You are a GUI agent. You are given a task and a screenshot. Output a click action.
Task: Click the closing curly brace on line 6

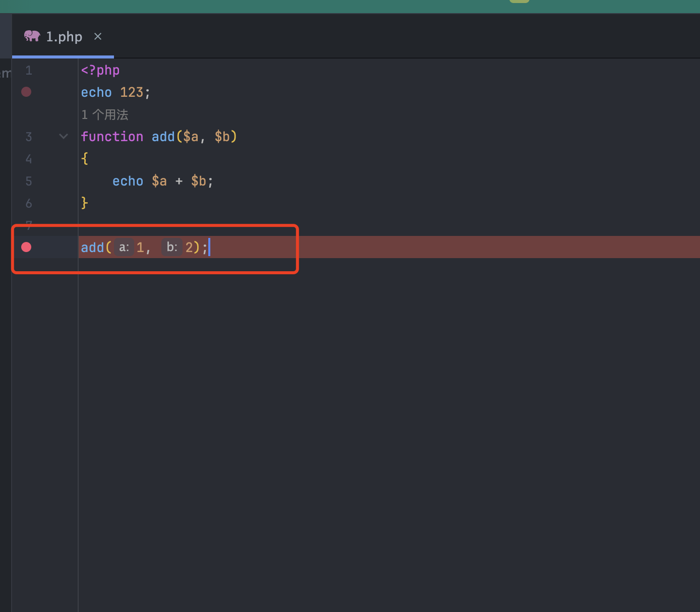coord(85,203)
